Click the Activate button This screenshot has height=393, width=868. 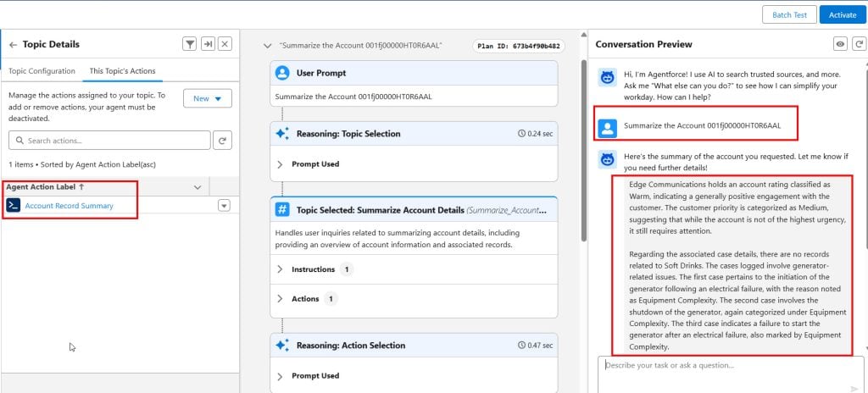tap(843, 15)
